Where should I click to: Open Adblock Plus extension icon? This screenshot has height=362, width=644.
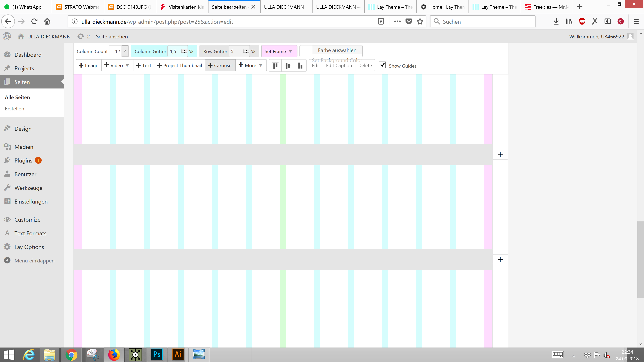point(582,22)
